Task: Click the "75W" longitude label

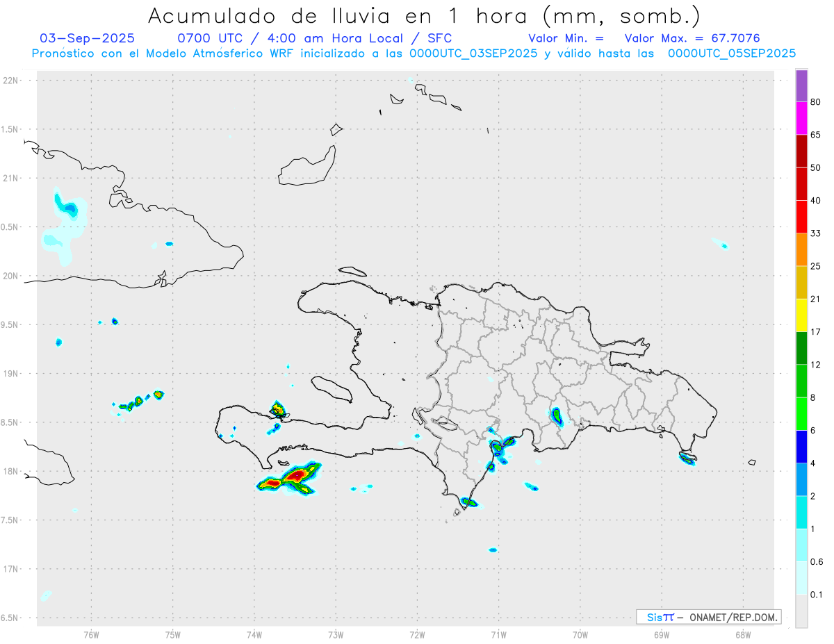Action: (172, 634)
